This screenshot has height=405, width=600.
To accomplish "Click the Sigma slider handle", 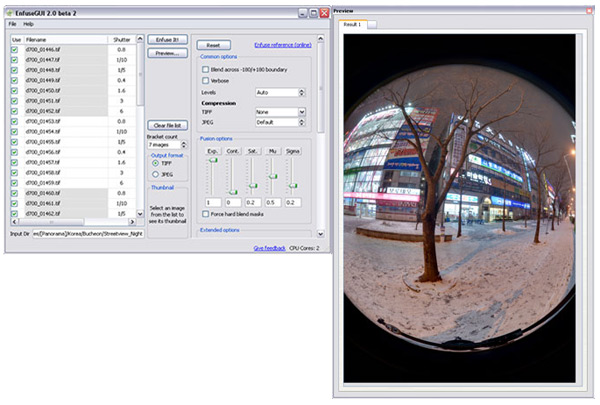I will tap(293, 186).
